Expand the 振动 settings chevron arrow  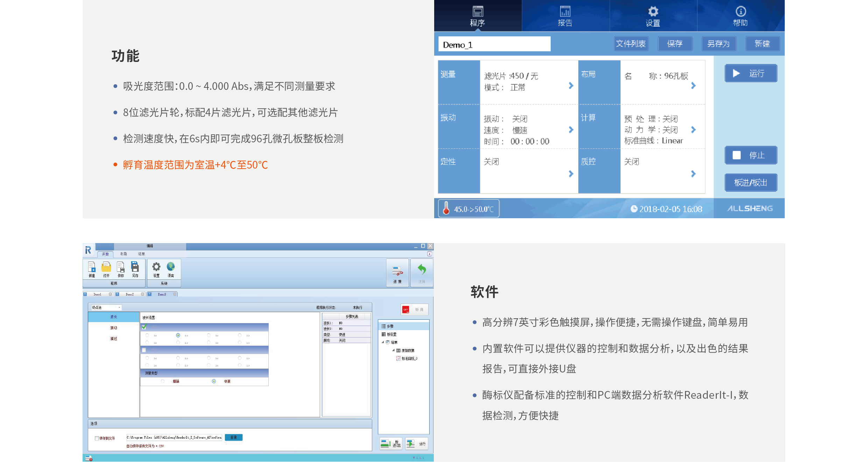coord(571,130)
